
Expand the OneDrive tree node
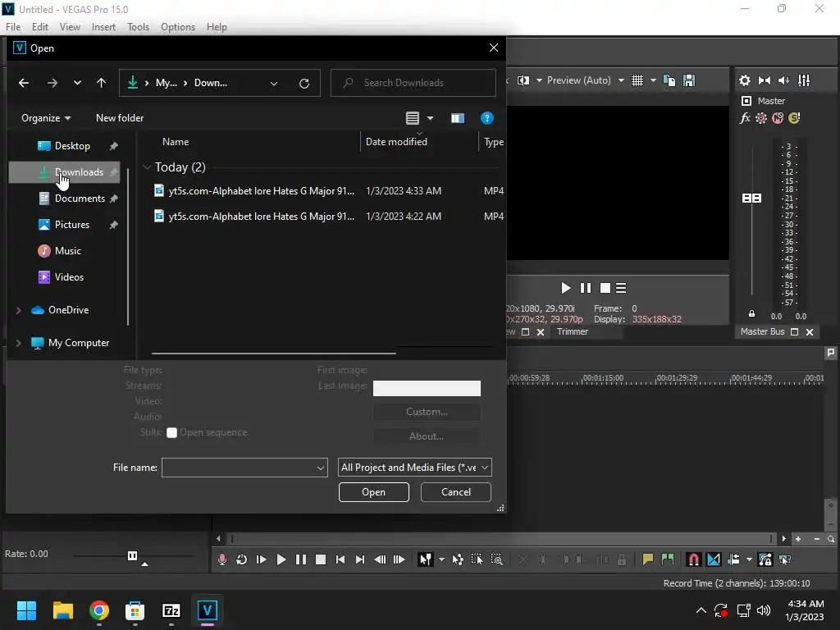point(18,310)
